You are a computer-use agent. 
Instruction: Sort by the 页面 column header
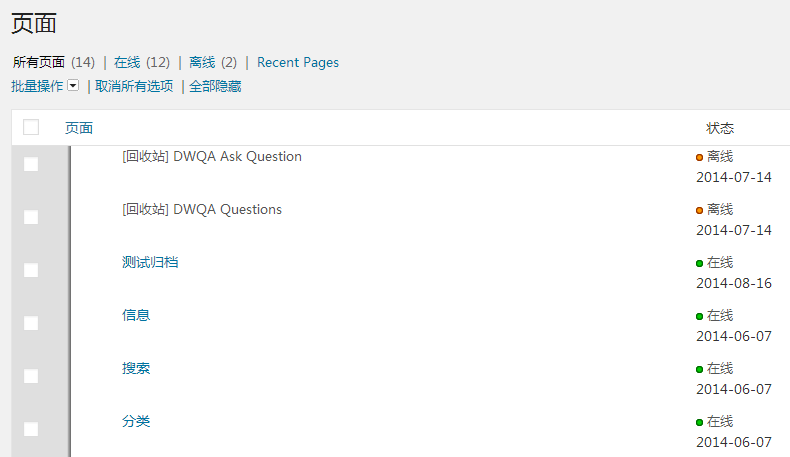coord(79,128)
